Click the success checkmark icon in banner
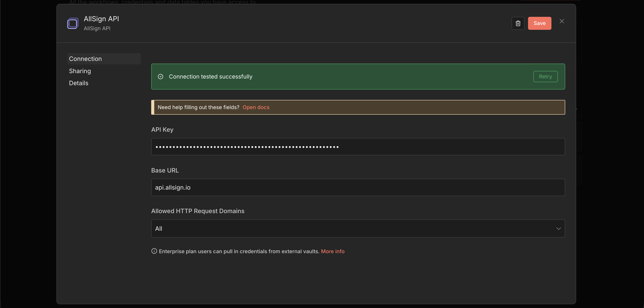 click(161, 77)
